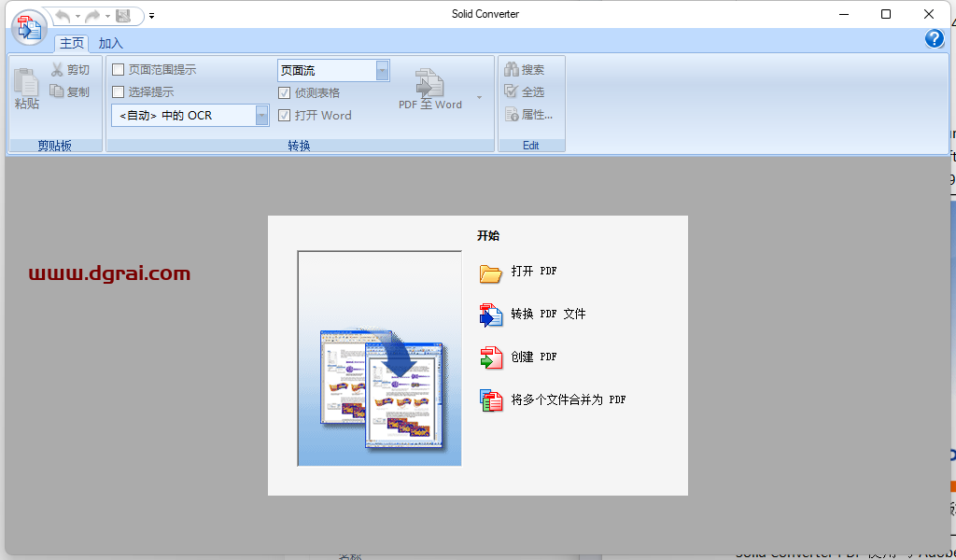Click the 将多个文件合并为 PDF text link

point(569,399)
